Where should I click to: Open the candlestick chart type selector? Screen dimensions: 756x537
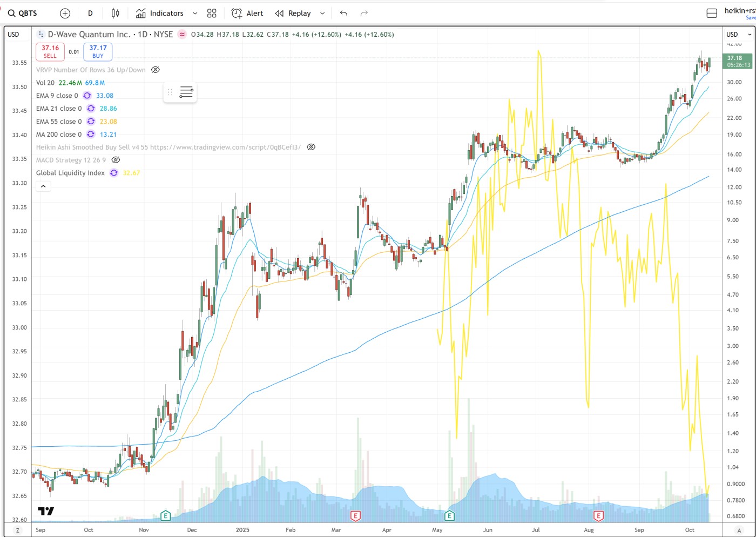(115, 14)
